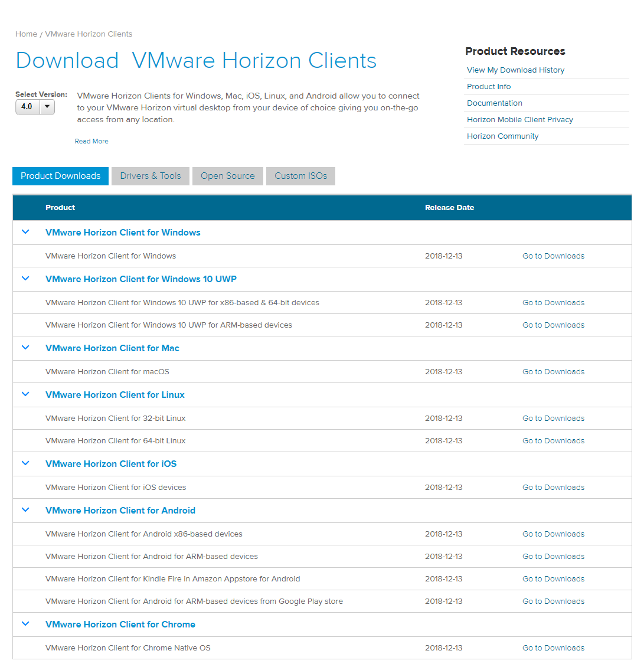Open the Select Version 4.0 dropdown
Viewport: 644px width, 667px height.
35,107
